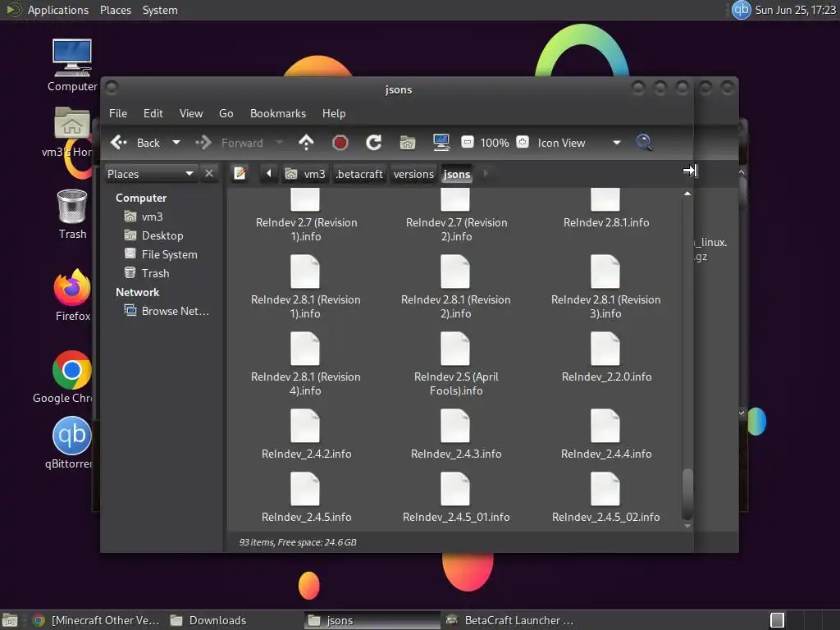Open the Bookmarks menu
The height and width of the screenshot is (630, 840).
(277, 113)
